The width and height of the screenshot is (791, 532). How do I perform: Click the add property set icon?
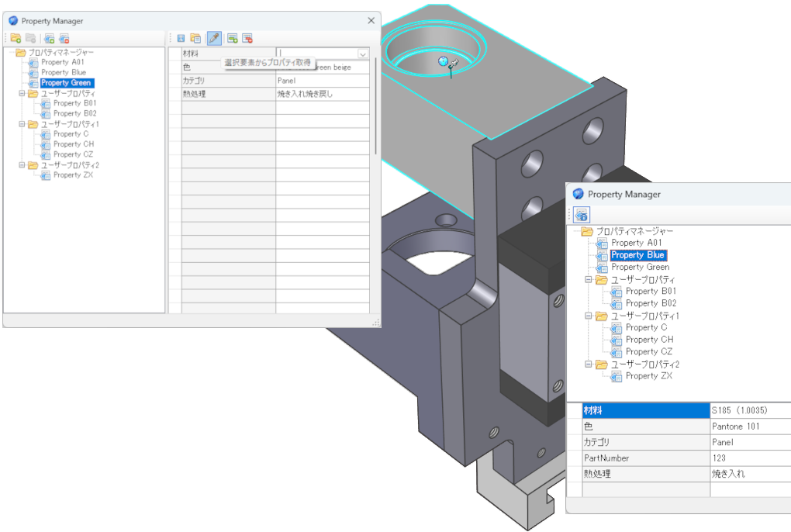click(x=49, y=38)
